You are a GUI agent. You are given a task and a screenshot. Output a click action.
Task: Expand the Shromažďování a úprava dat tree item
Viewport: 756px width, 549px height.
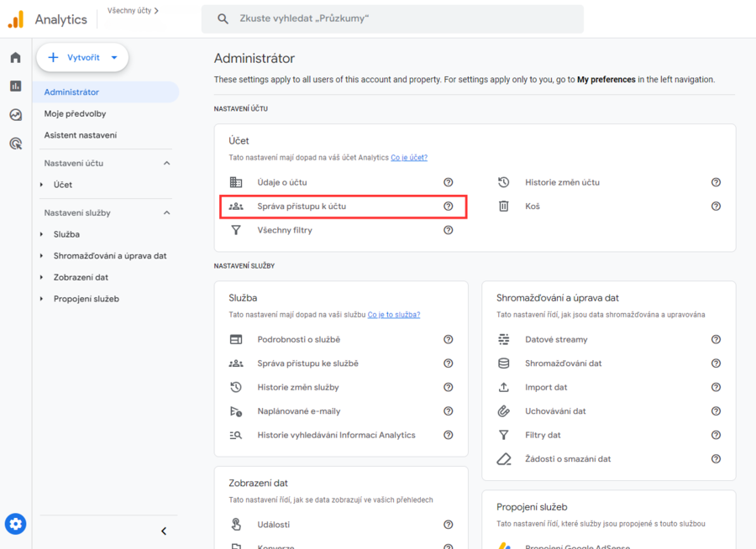42,256
